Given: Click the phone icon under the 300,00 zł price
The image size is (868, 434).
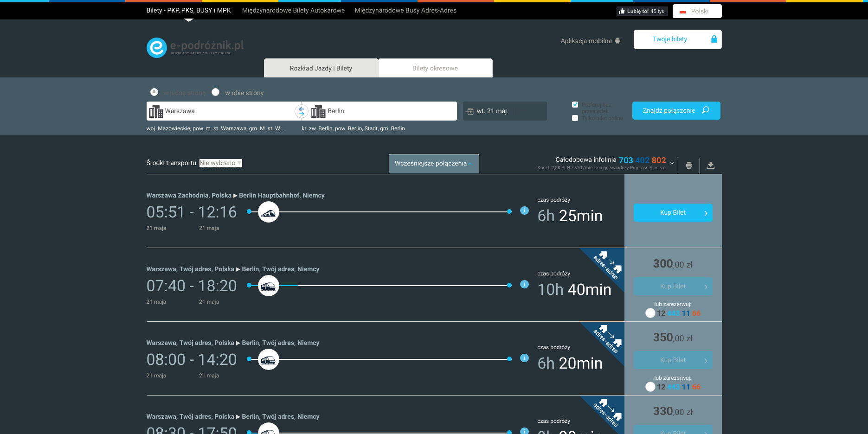Looking at the screenshot, I should 650,313.
